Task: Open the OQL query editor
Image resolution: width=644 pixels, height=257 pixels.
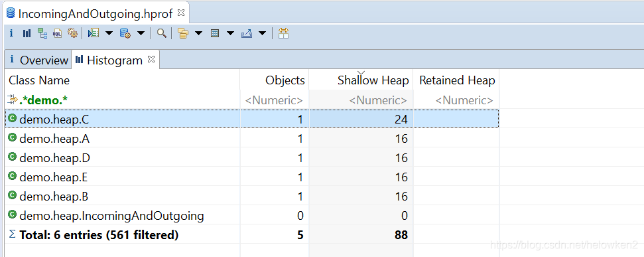Action: click(57, 34)
